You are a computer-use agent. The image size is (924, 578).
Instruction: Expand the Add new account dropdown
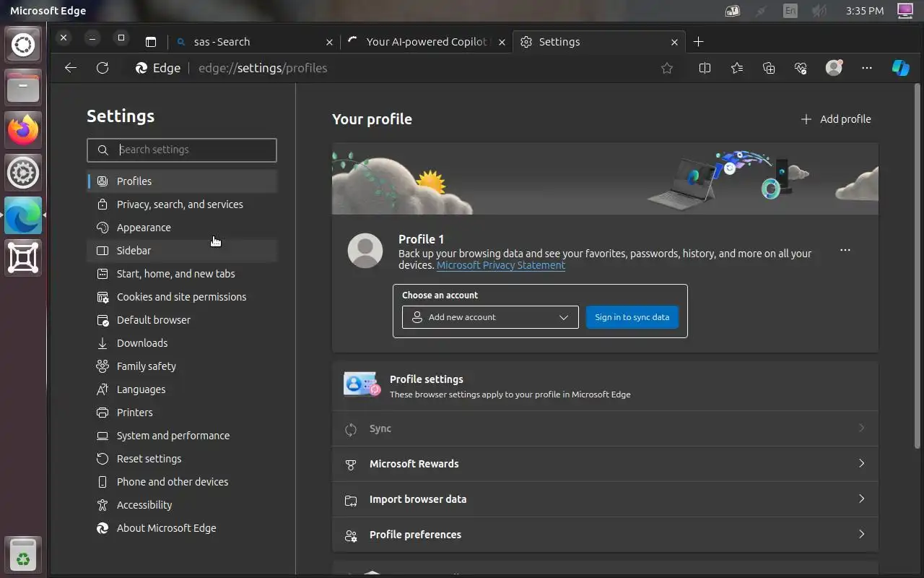point(490,317)
